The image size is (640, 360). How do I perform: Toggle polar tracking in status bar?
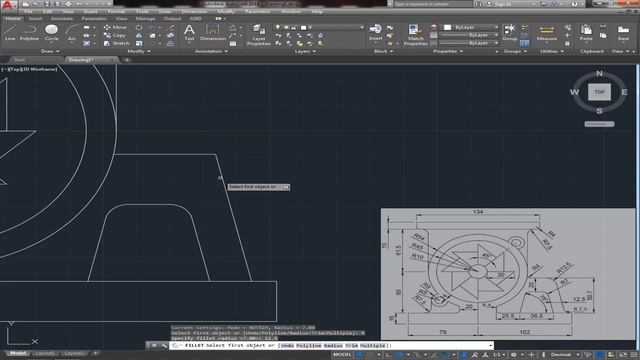[399, 354]
